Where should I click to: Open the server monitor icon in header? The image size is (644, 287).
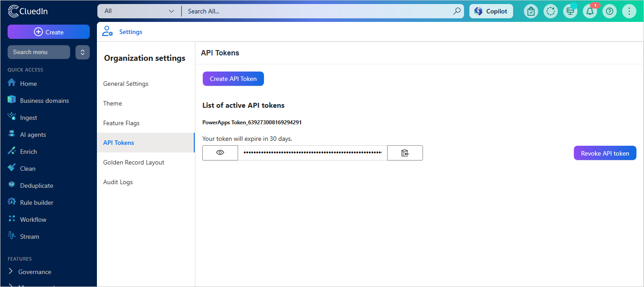pyautogui.click(x=570, y=11)
